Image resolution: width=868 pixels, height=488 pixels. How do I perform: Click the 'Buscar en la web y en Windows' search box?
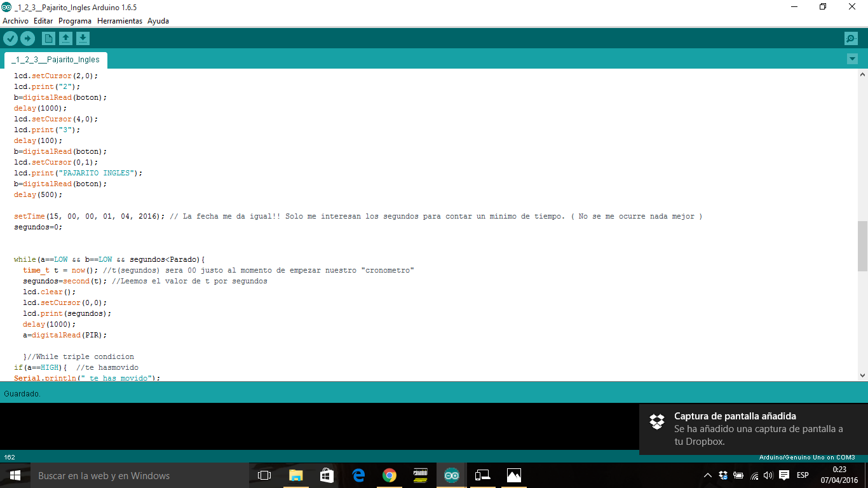click(x=139, y=475)
